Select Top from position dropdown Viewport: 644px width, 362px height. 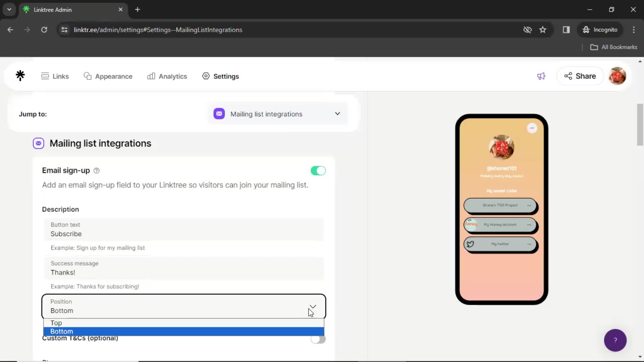click(56, 323)
